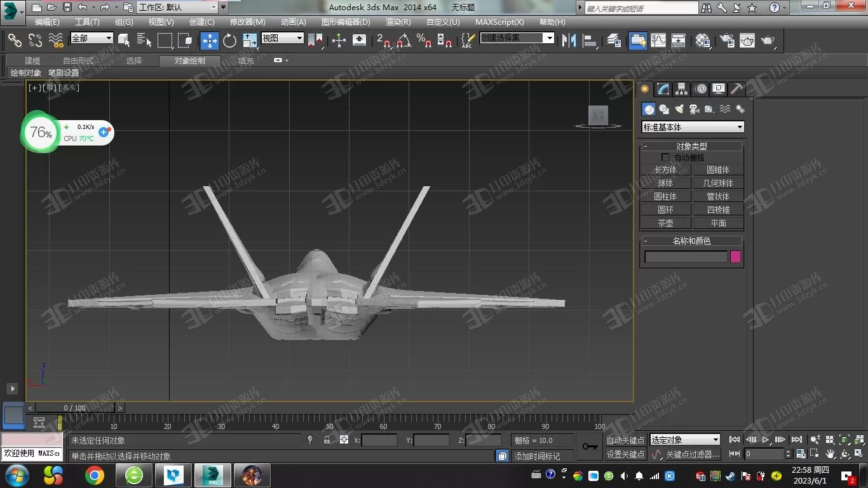The height and width of the screenshot is (488, 868).
Task: Toggle Keyboard Shortcut Override icon
Action: coord(359,41)
